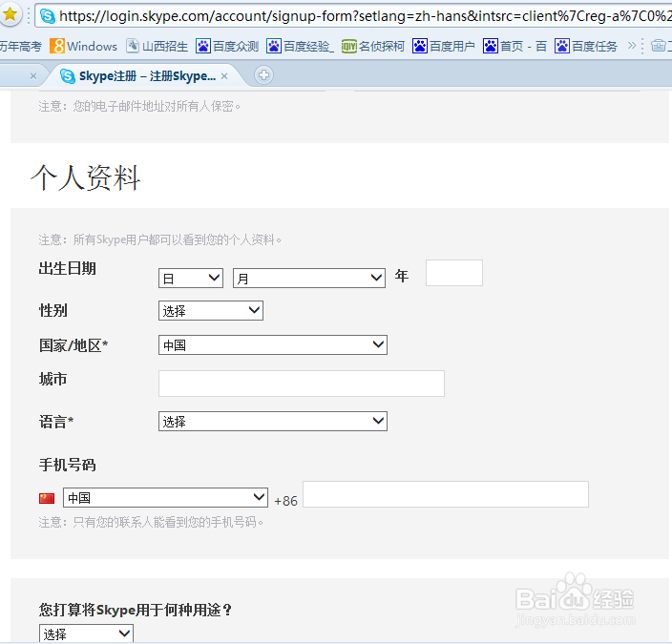
Task: Click the 出生日期 label
Action: tap(67, 269)
